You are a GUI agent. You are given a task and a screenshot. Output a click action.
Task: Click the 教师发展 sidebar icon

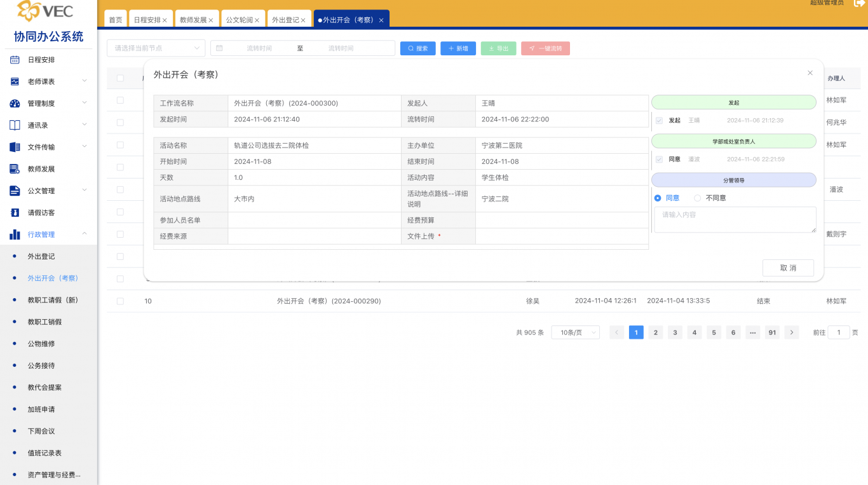(x=15, y=169)
